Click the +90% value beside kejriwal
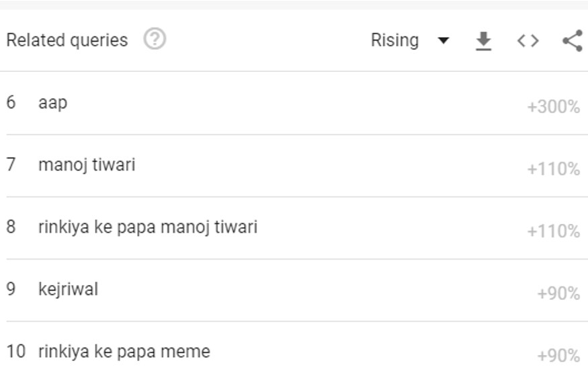Viewport: 588px width, 392px height. click(558, 293)
